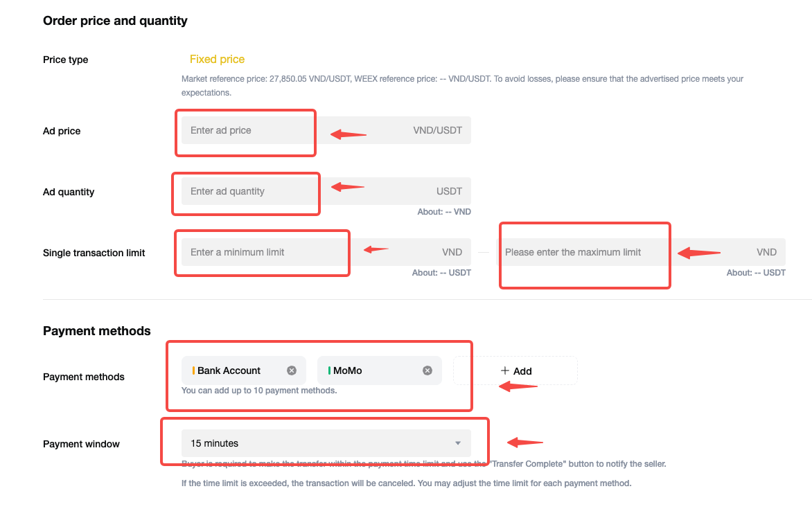The width and height of the screenshot is (812, 509).
Task: Click the maximum limit input field
Action: pyautogui.click(x=582, y=252)
